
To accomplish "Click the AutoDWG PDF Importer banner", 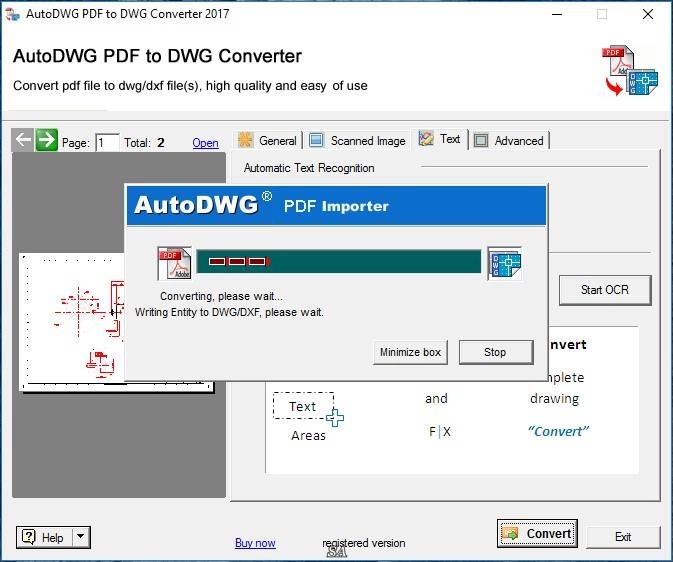I will tap(336, 205).
